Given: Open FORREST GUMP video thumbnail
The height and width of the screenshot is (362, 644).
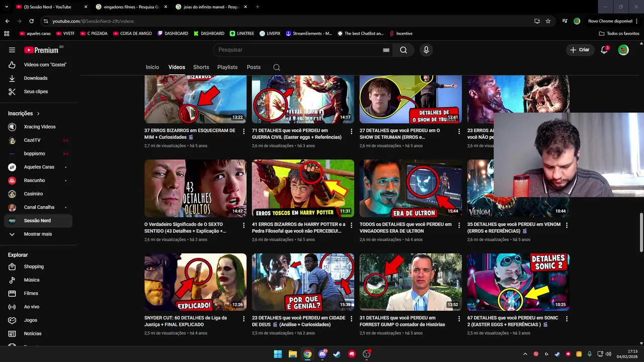Looking at the screenshot, I should point(411,282).
